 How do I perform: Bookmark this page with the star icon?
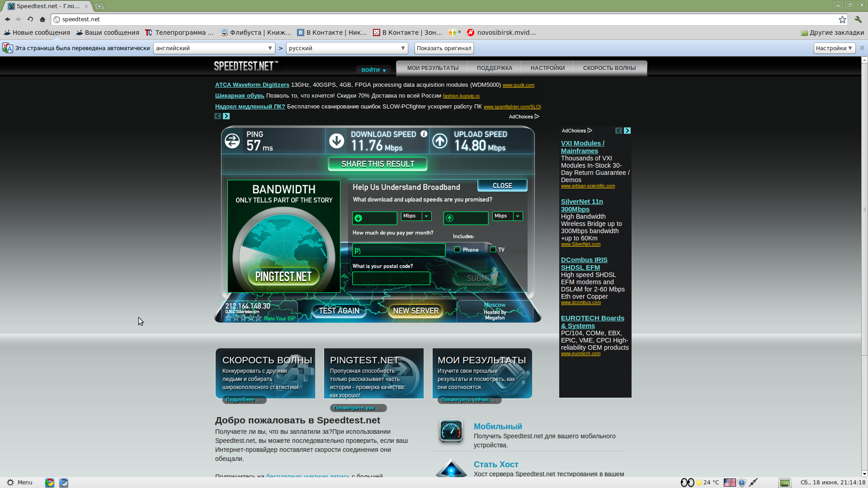[x=842, y=19]
